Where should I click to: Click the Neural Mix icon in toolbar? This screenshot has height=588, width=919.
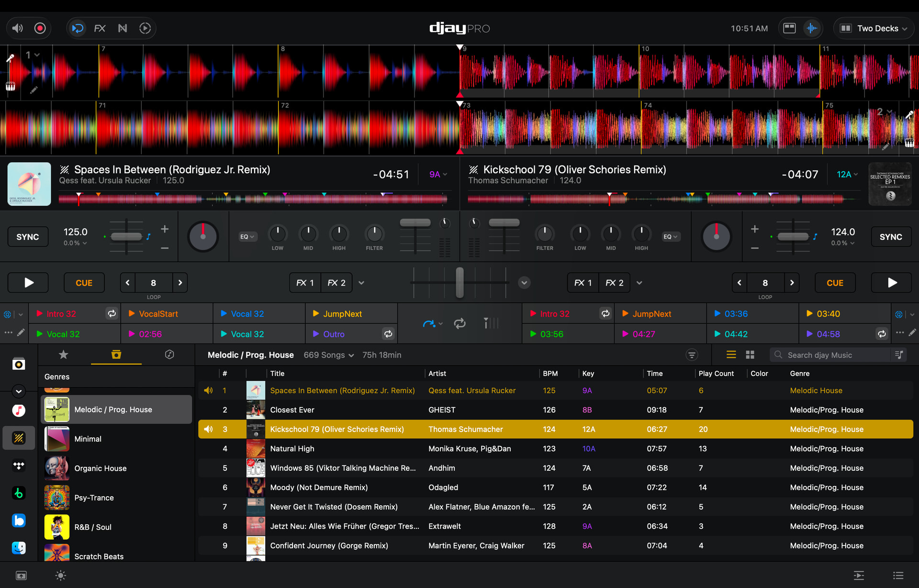coord(123,28)
